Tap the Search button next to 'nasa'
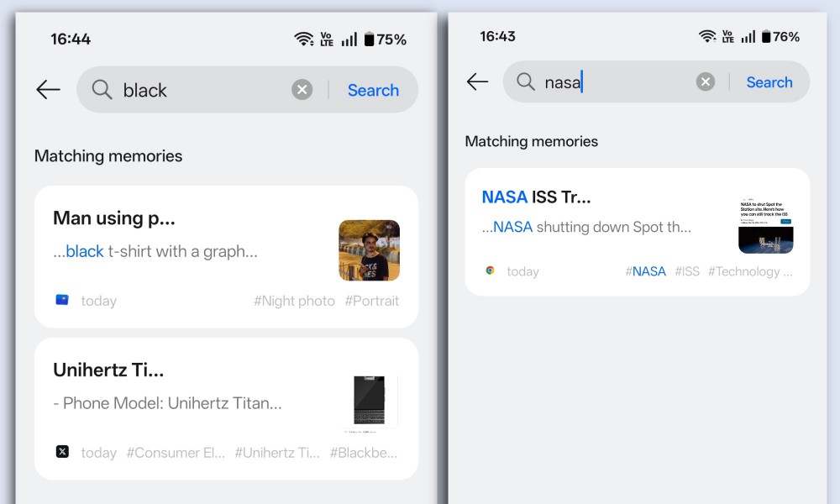The height and width of the screenshot is (504, 840). [x=769, y=82]
